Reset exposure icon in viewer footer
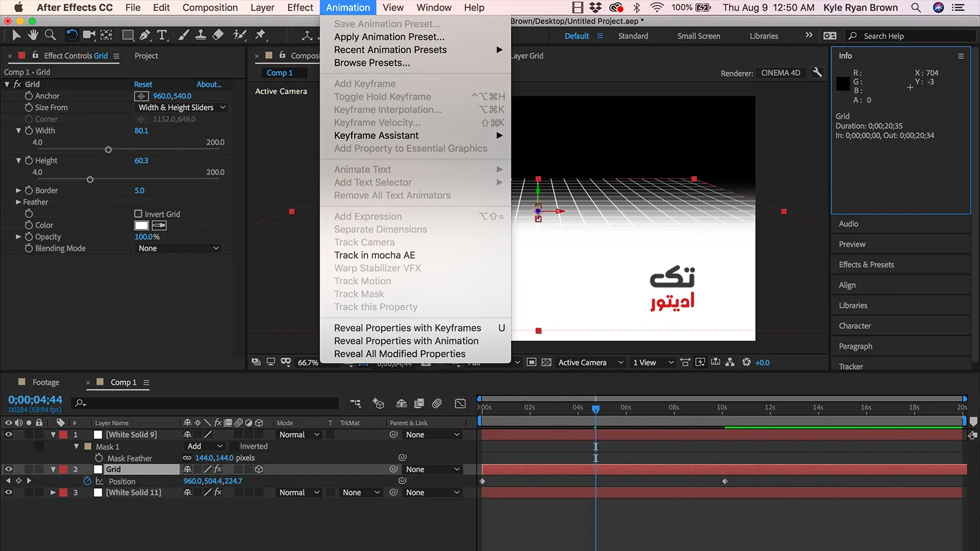This screenshot has width=980, height=551. [x=746, y=362]
